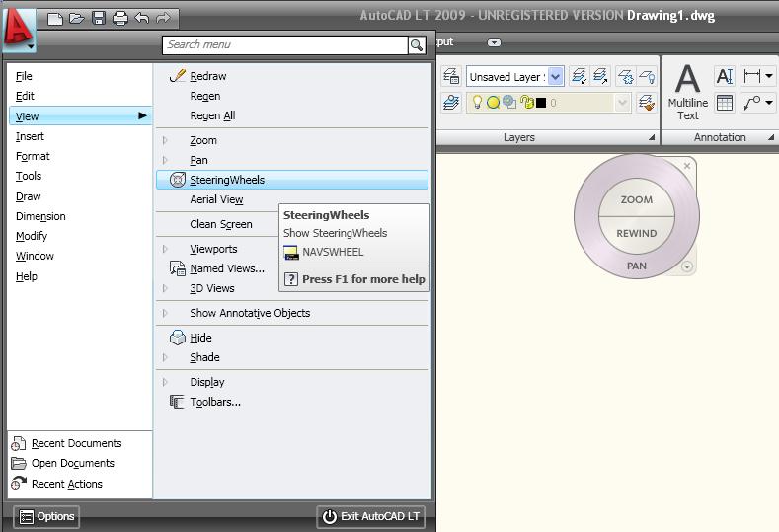This screenshot has height=532, width=779.
Task: Click the Layer Freeze snowflake icon
Action: [625, 77]
